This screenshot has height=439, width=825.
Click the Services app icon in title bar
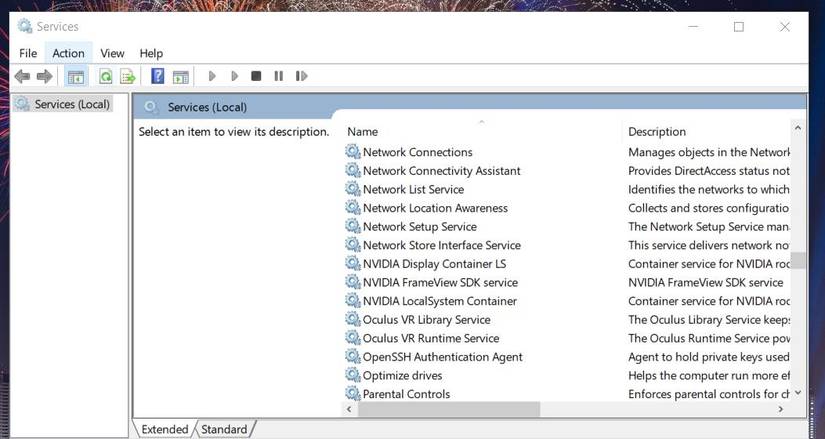pos(25,26)
